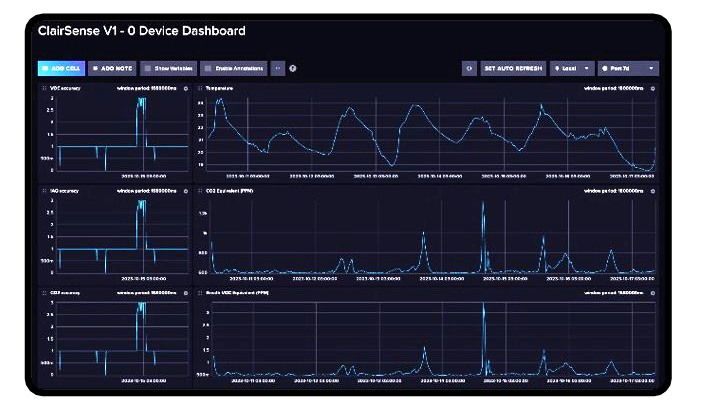The width and height of the screenshot is (716, 415).
Task: Open CO2 Equivalent panel gear menu
Action: [x=651, y=190]
